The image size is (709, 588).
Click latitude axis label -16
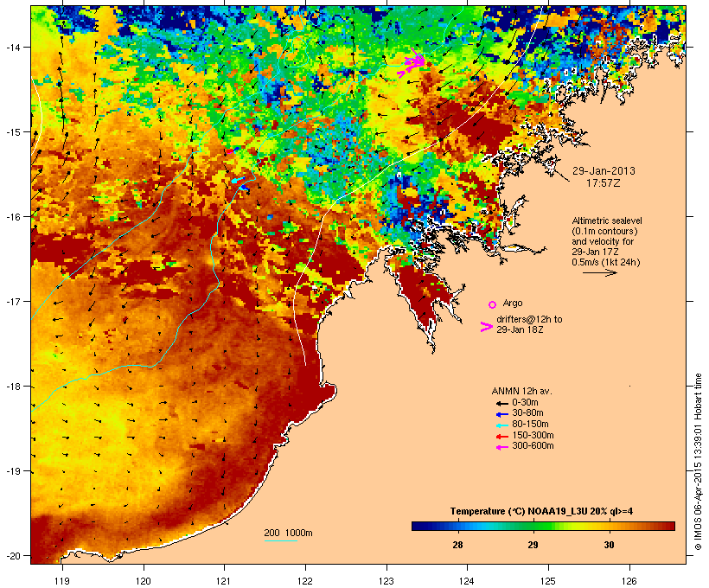[13, 217]
